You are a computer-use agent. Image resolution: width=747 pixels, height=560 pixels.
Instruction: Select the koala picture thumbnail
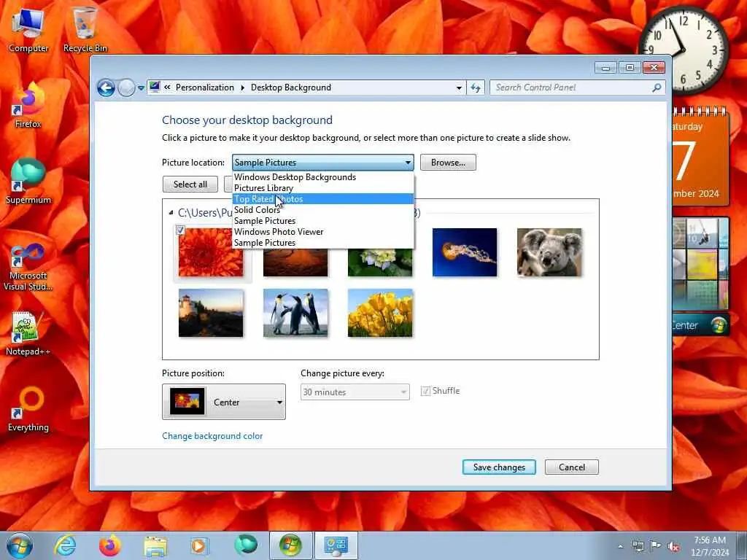pos(549,252)
